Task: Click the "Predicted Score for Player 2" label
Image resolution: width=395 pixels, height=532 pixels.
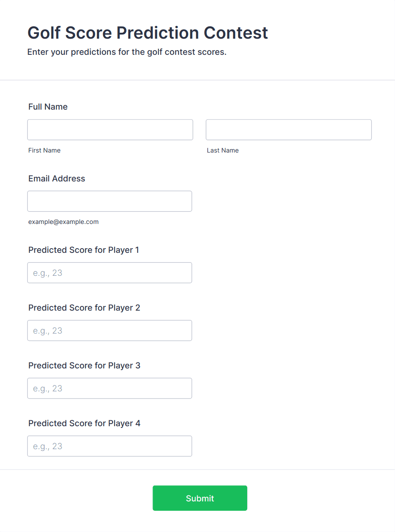Action: tap(84, 308)
